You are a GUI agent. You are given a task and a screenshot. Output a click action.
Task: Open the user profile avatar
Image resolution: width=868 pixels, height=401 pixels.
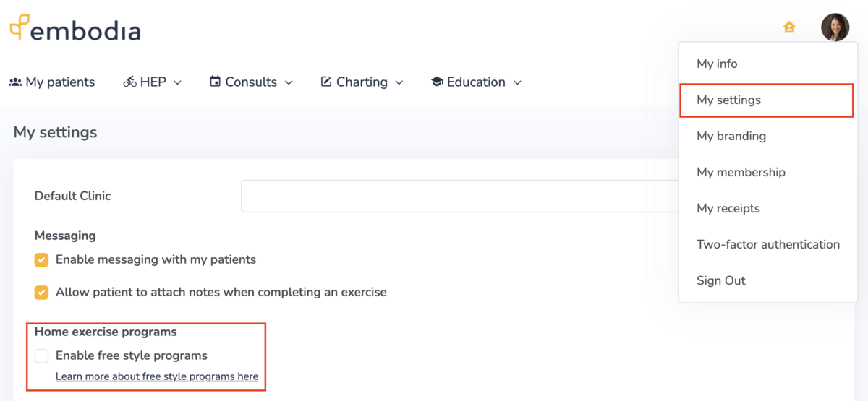835,27
